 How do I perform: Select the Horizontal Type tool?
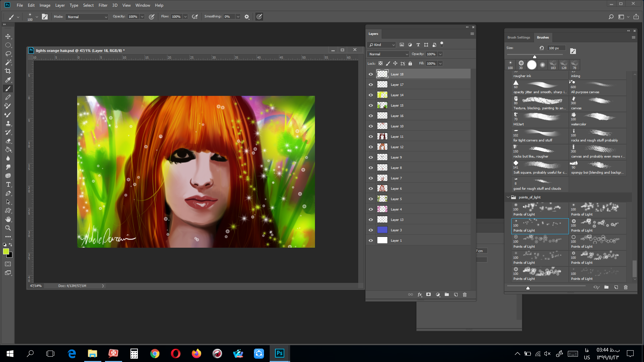point(8,184)
